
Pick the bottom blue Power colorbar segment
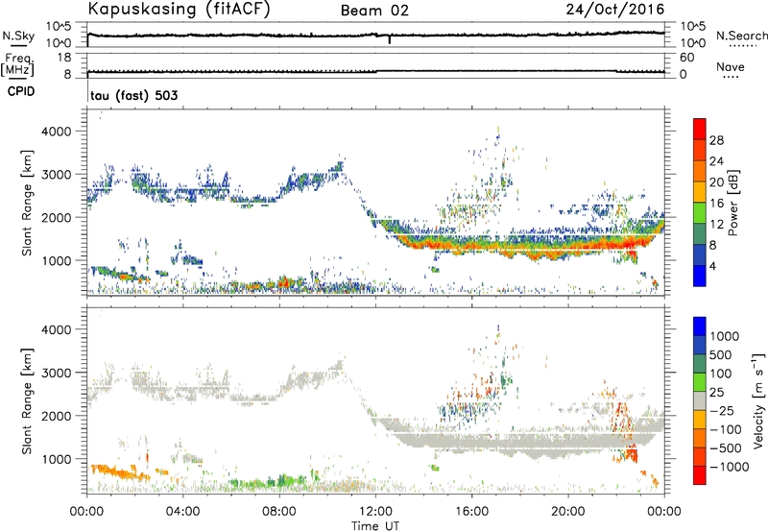(x=700, y=276)
